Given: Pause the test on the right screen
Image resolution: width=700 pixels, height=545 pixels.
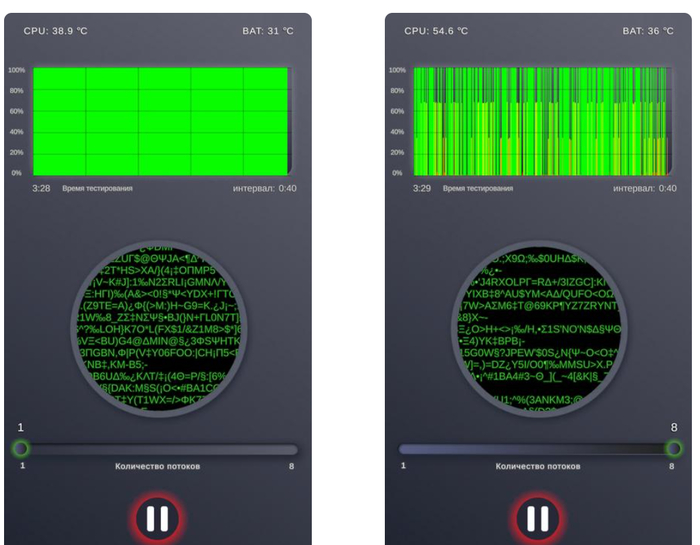Looking at the screenshot, I should [538, 518].
